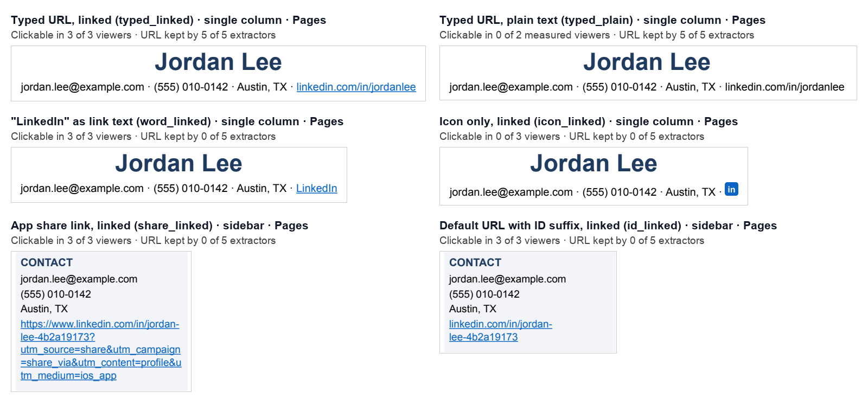This screenshot has height=405, width=868.
Task: Click "Jordan Lee" name in word_linked card
Action: point(178,164)
